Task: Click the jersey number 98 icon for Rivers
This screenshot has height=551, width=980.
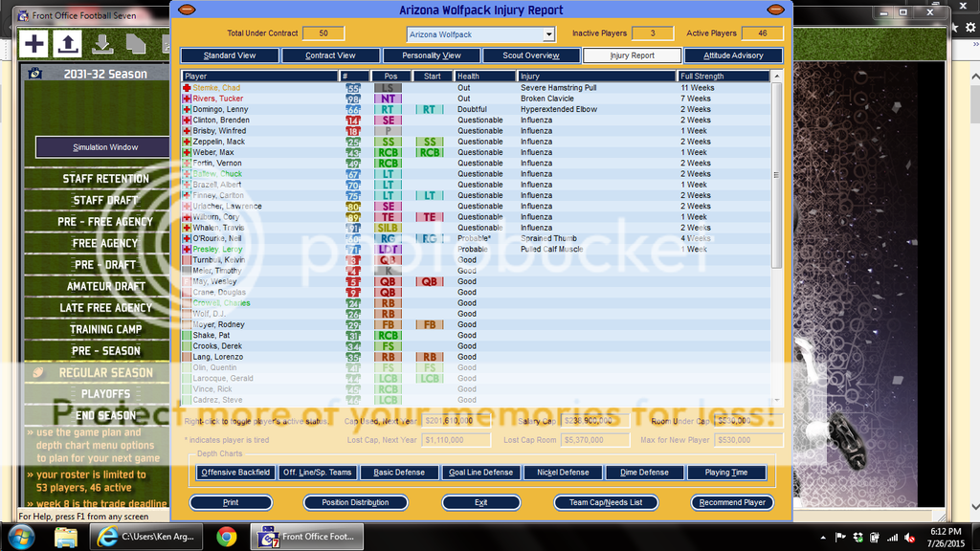Action: [353, 99]
